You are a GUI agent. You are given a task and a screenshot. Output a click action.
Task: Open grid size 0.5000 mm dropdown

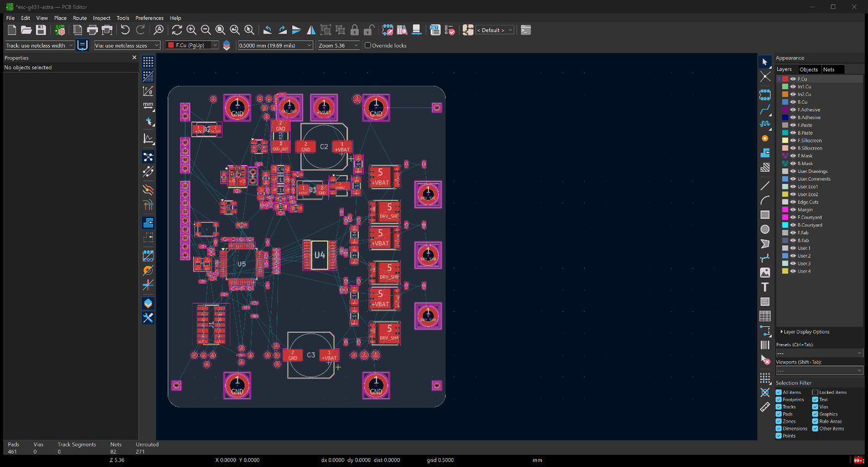pyautogui.click(x=275, y=45)
